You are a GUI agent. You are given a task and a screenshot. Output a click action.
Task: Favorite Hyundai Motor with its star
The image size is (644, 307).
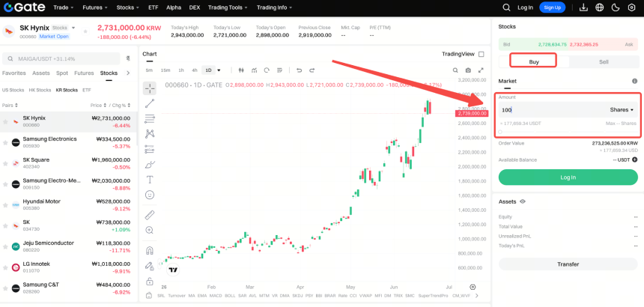tap(5, 205)
